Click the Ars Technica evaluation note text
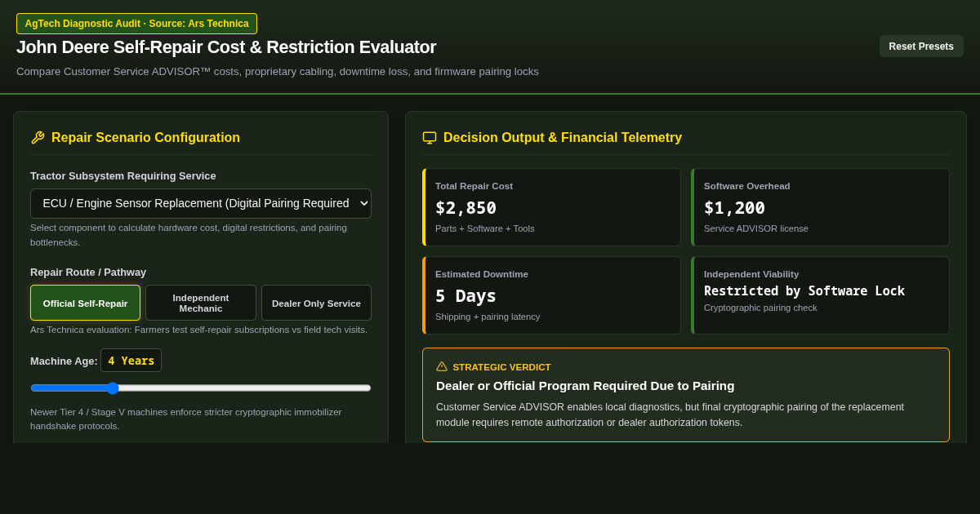Screen dimensions: 980x514 (x=198, y=330)
